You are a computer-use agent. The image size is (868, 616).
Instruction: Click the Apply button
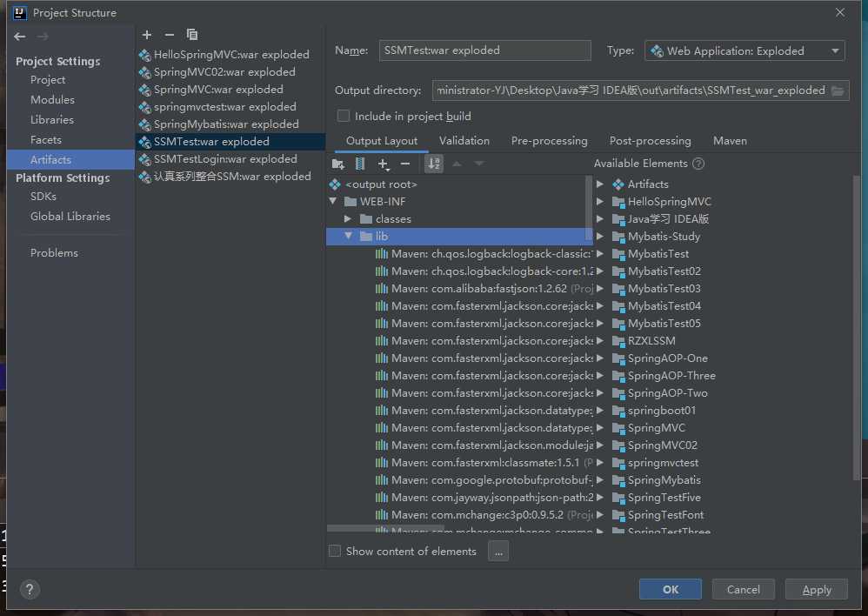[817, 589]
